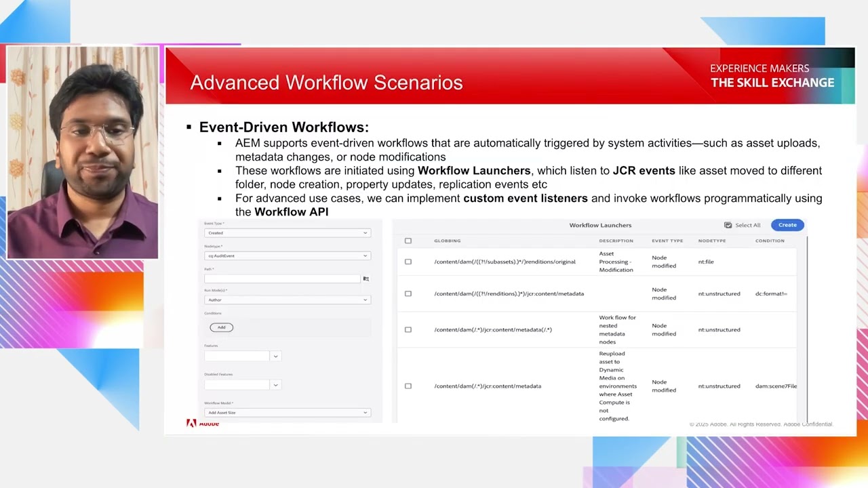Click the 'Advanced Workflow Scenarios' slide title
This screenshot has height=488, width=868.
326,83
